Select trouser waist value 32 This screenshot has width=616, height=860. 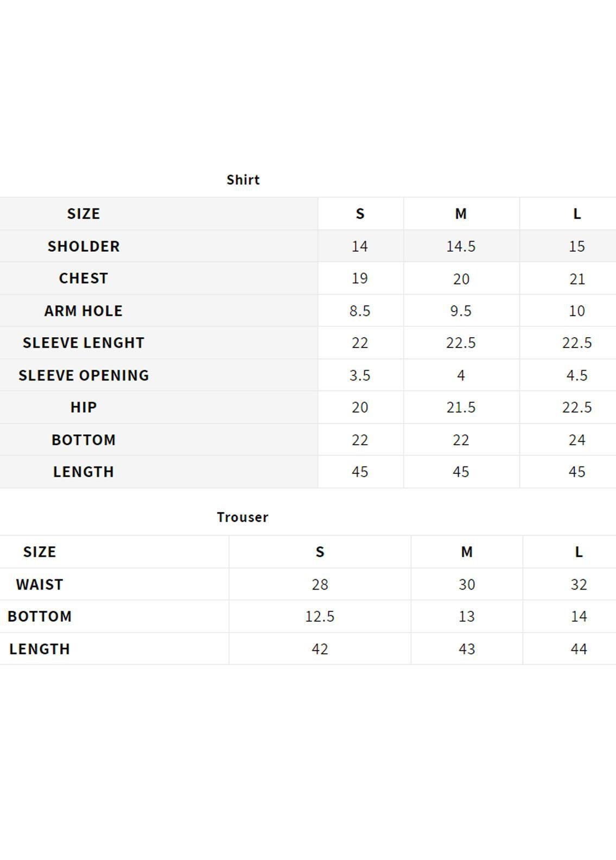(579, 585)
